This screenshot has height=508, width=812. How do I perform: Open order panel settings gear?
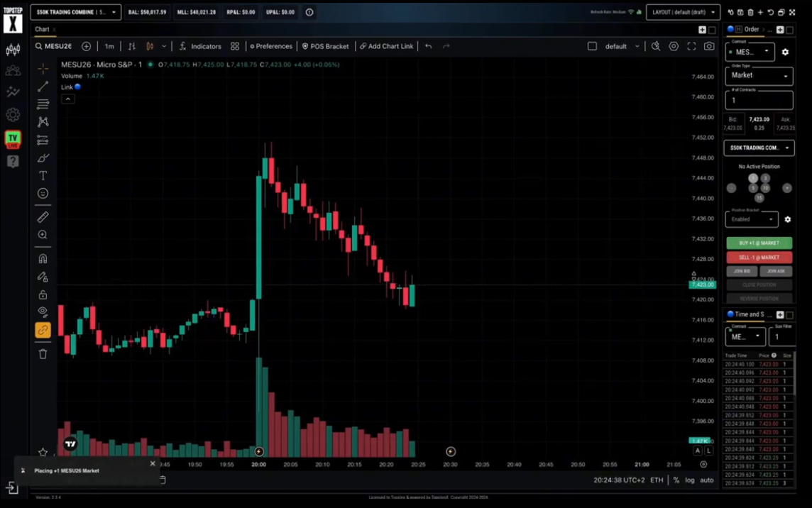pos(785,52)
